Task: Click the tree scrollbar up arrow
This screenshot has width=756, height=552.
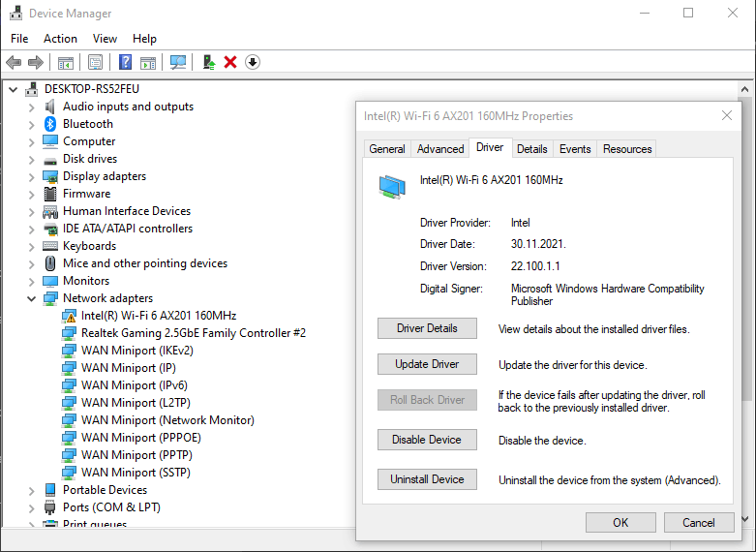Action: point(745,89)
